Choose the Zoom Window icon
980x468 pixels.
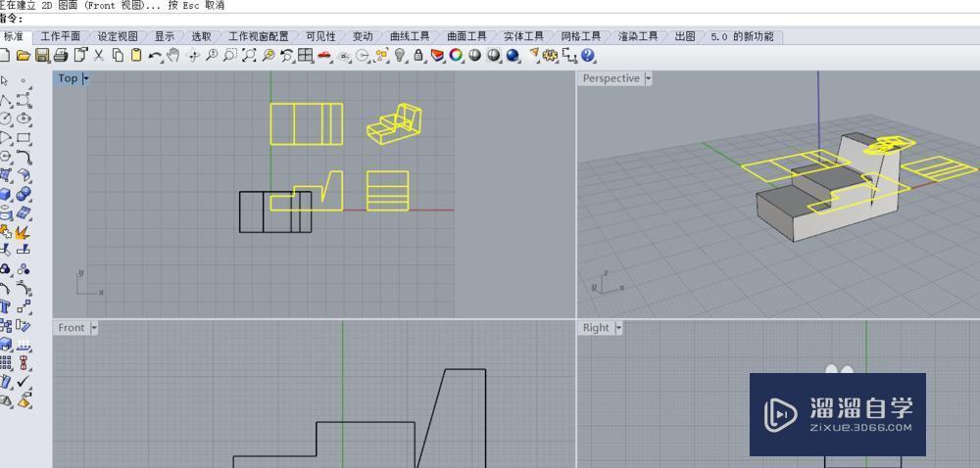click(230, 56)
